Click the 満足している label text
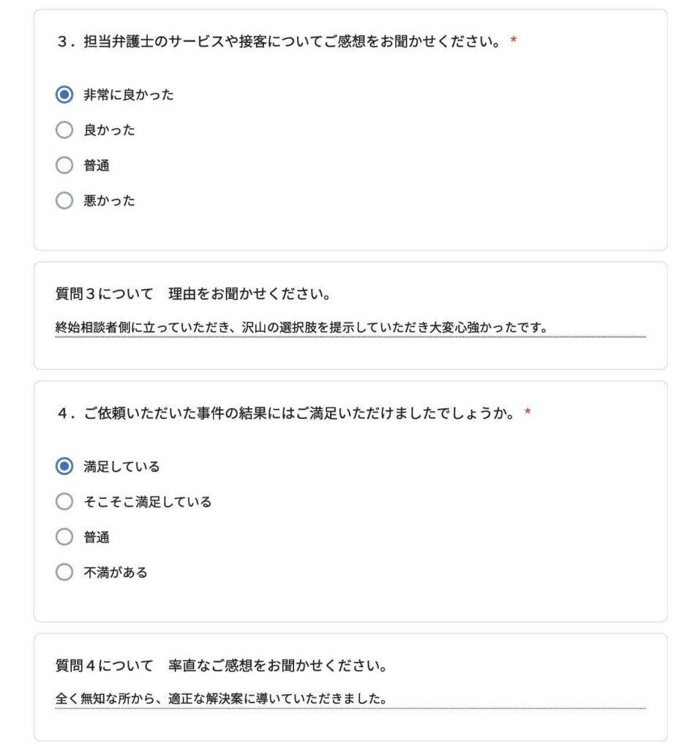The height and width of the screenshot is (749, 700). [x=122, y=466]
